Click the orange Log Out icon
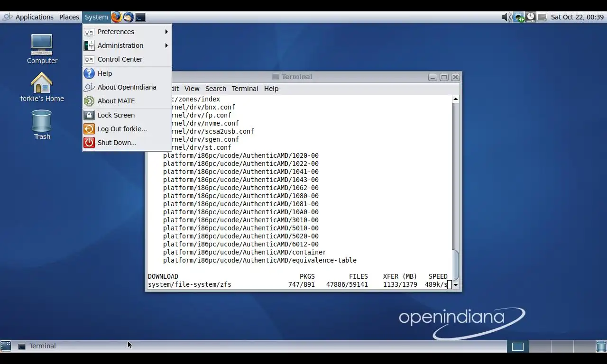The width and height of the screenshot is (607, 364). [89, 129]
